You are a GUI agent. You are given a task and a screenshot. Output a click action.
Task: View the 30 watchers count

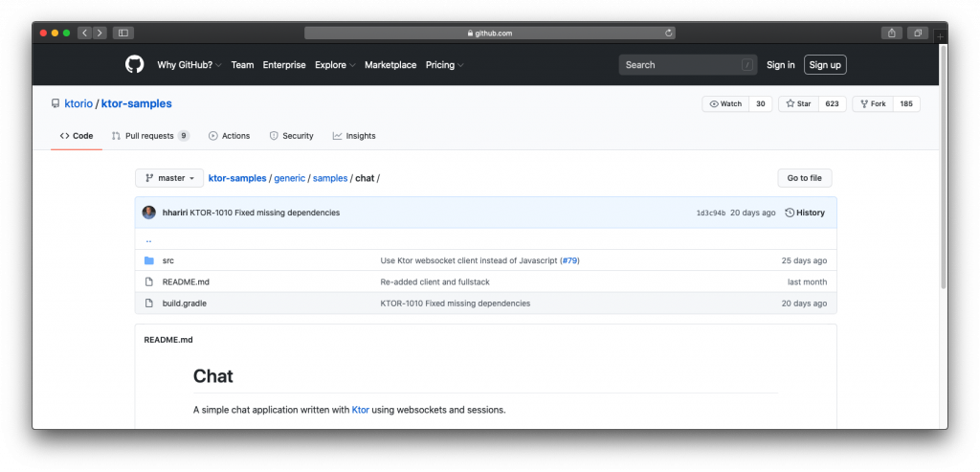pyautogui.click(x=760, y=103)
